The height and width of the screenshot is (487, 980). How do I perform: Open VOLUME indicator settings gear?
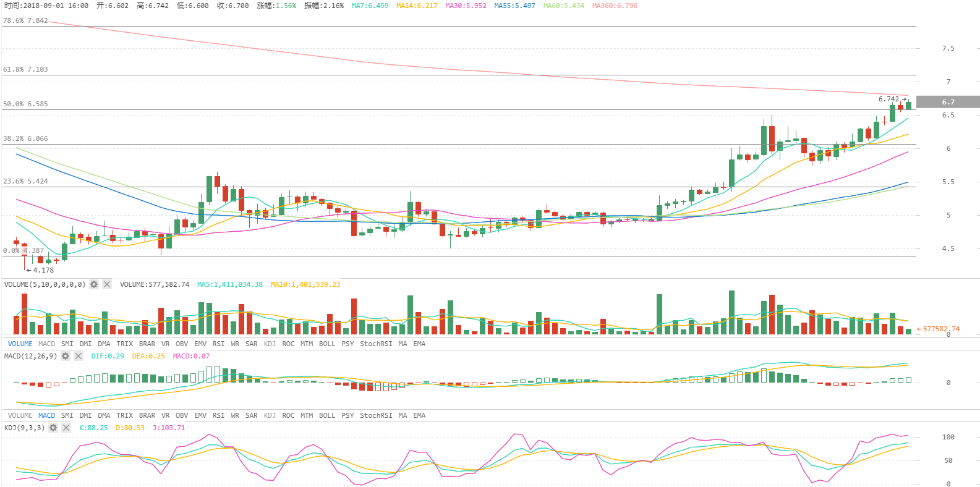pos(94,284)
